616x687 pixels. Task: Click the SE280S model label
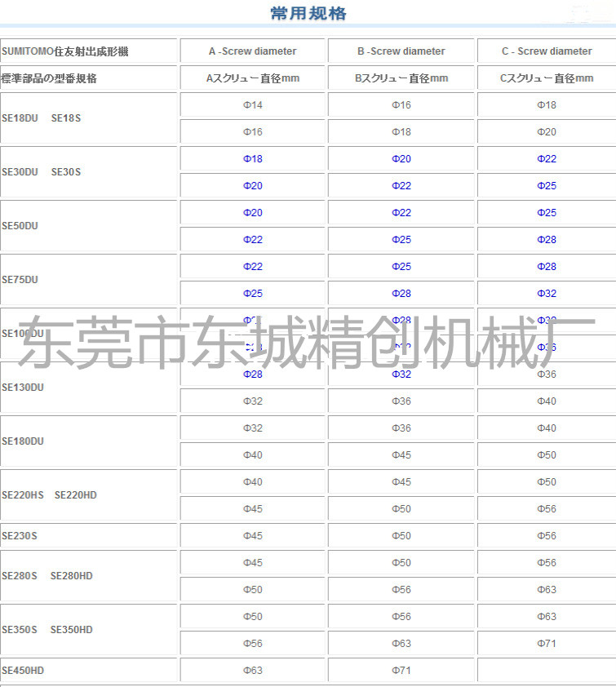[x=20, y=576]
